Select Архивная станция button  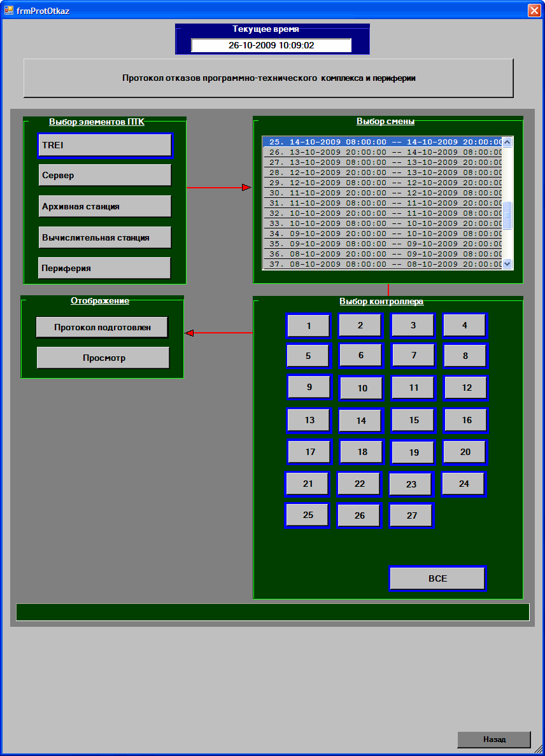tap(104, 206)
